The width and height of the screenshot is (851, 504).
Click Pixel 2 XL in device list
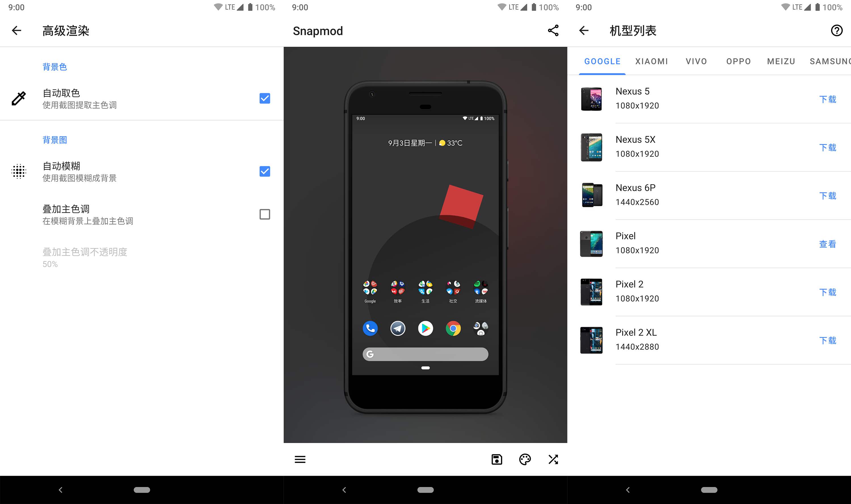click(635, 339)
